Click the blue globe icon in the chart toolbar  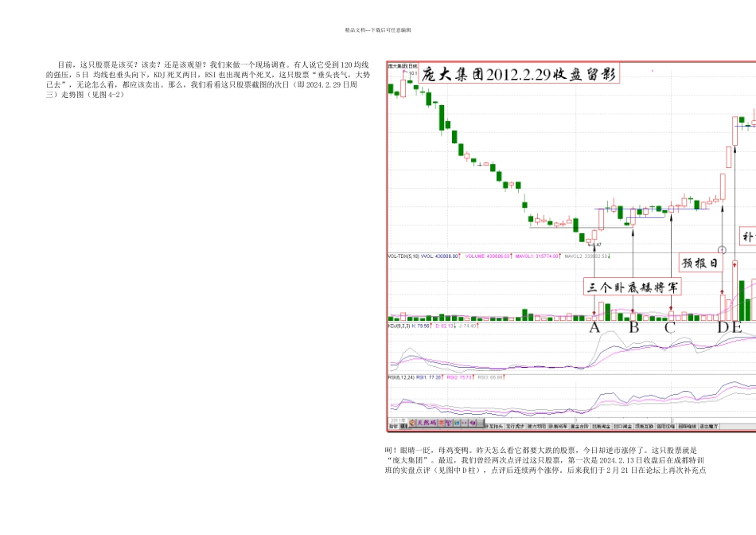(x=456, y=423)
